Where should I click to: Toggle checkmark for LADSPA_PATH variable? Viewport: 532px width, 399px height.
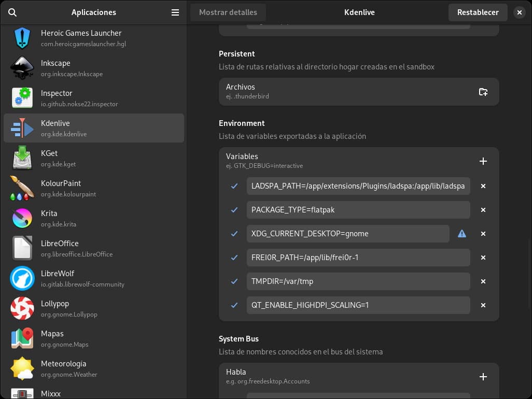tap(234, 186)
